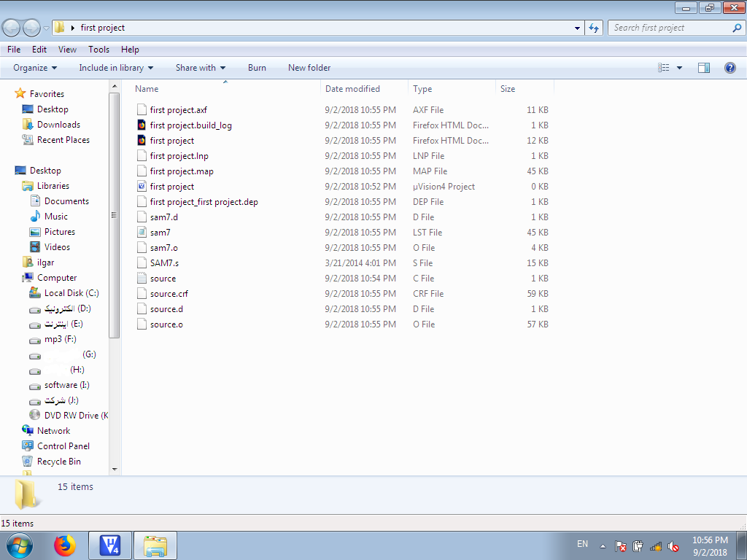747x560 pixels.
Task: Open the change view options dropdown
Action: click(x=680, y=68)
